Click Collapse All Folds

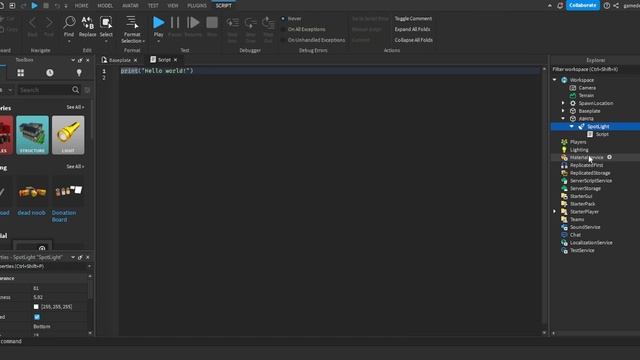coord(413,40)
